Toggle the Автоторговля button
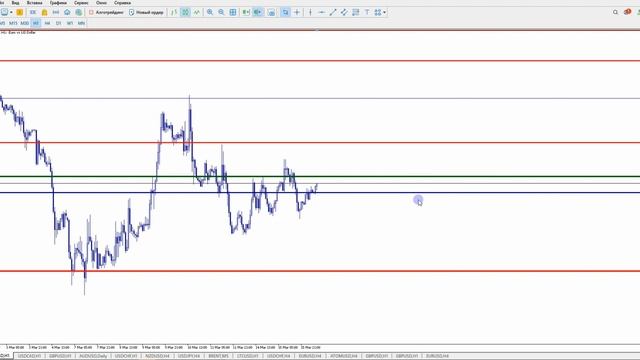 106,12
